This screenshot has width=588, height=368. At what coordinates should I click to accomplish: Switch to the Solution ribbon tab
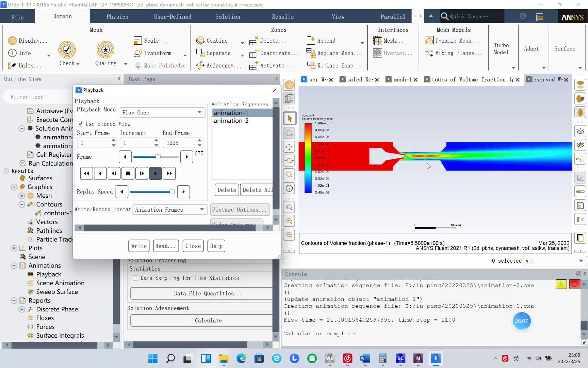[228, 17]
